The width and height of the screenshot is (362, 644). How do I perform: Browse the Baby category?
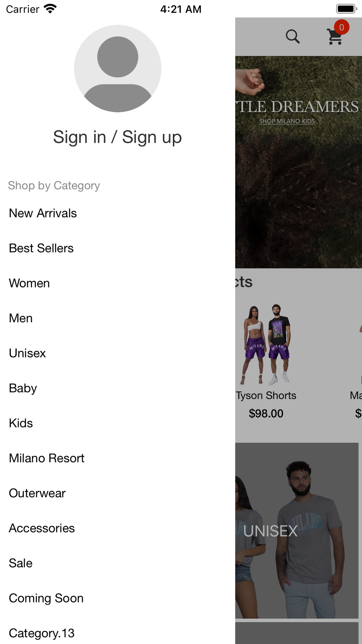[x=23, y=388]
